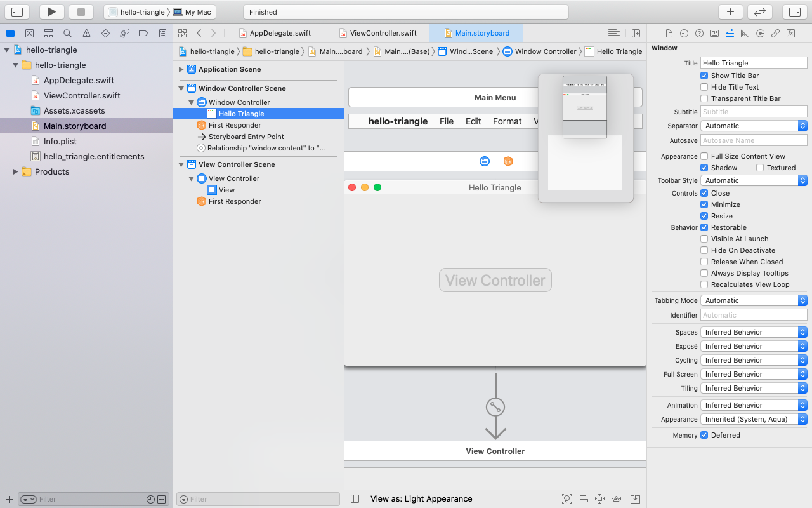Enable the Hide Title Text checkbox
The image size is (812, 508).
(704, 87)
